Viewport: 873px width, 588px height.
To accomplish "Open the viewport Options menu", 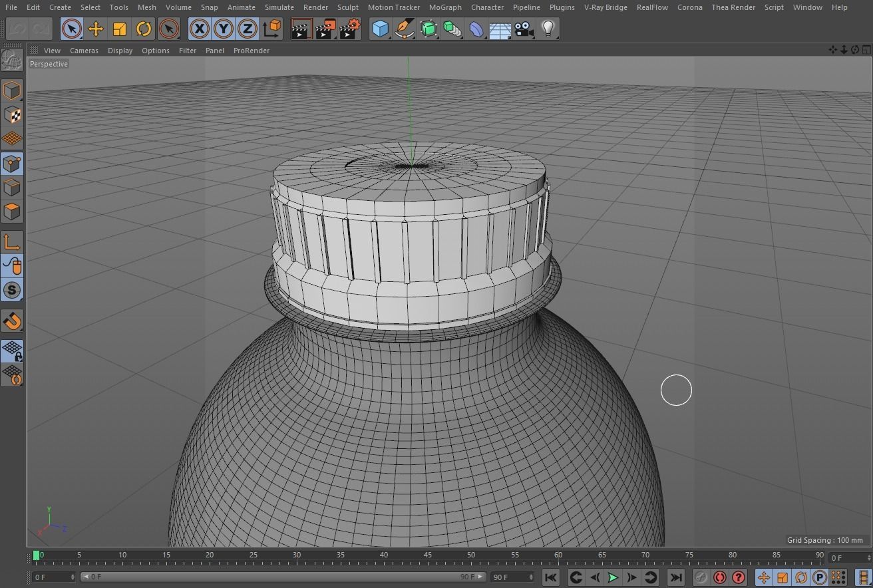I will [x=156, y=51].
